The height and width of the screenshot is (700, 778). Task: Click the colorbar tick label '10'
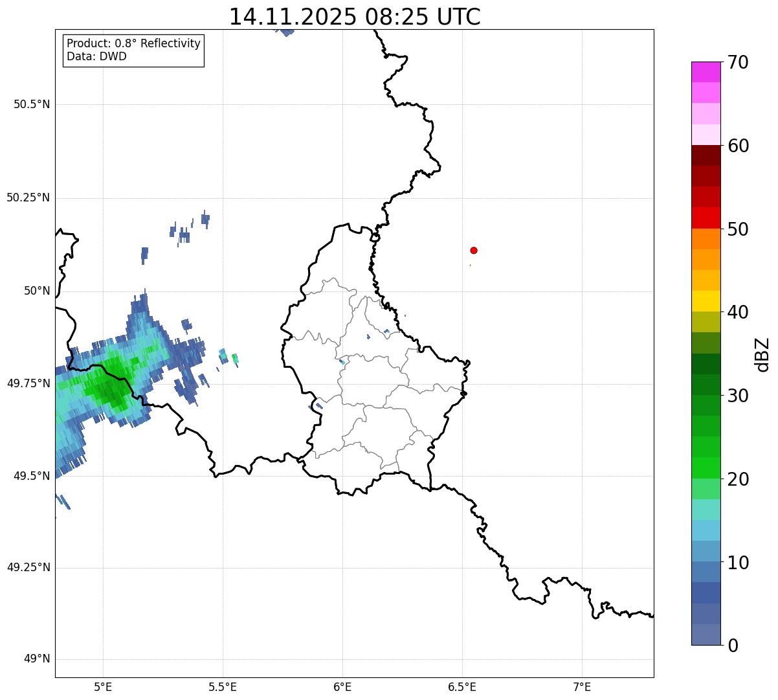point(738,562)
